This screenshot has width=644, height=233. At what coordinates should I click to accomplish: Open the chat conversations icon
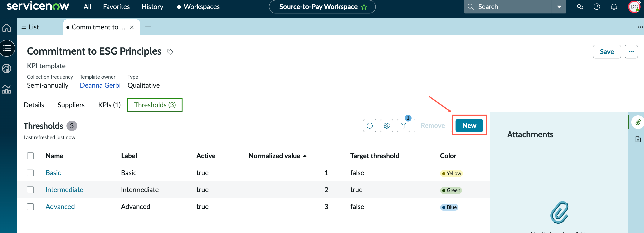click(580, 7)
